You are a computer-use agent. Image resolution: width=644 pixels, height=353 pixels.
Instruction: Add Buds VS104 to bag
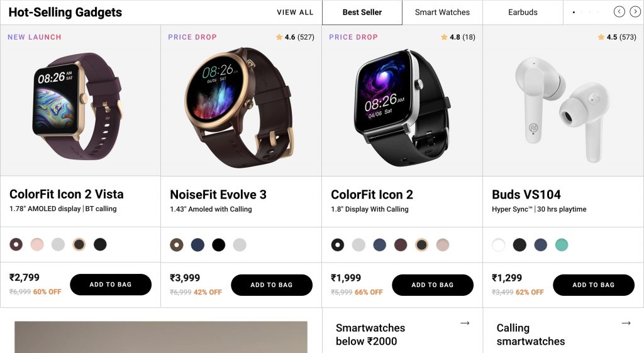pos(594,285)
